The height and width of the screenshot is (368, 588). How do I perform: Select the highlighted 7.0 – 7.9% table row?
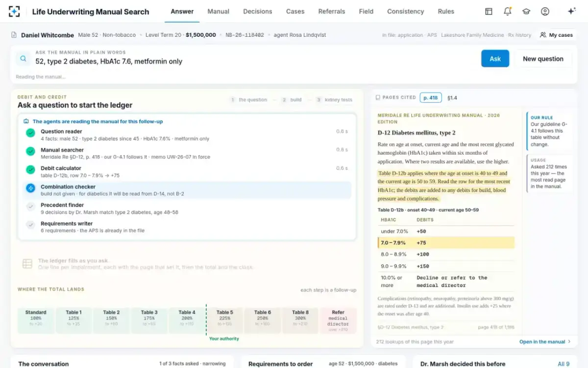click(x=446, y=243)
